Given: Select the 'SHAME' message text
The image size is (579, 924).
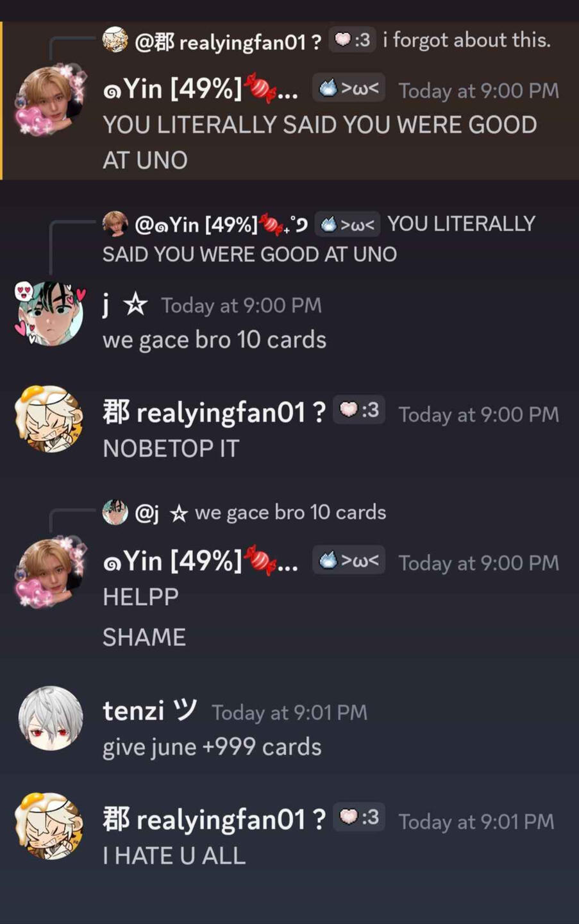Looking at the screenshot, I should 144,637.
